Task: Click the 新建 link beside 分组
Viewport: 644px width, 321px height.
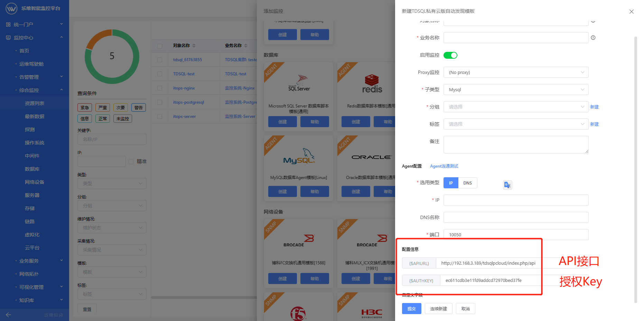Action: pyautogui.click(x=594, y=107)
